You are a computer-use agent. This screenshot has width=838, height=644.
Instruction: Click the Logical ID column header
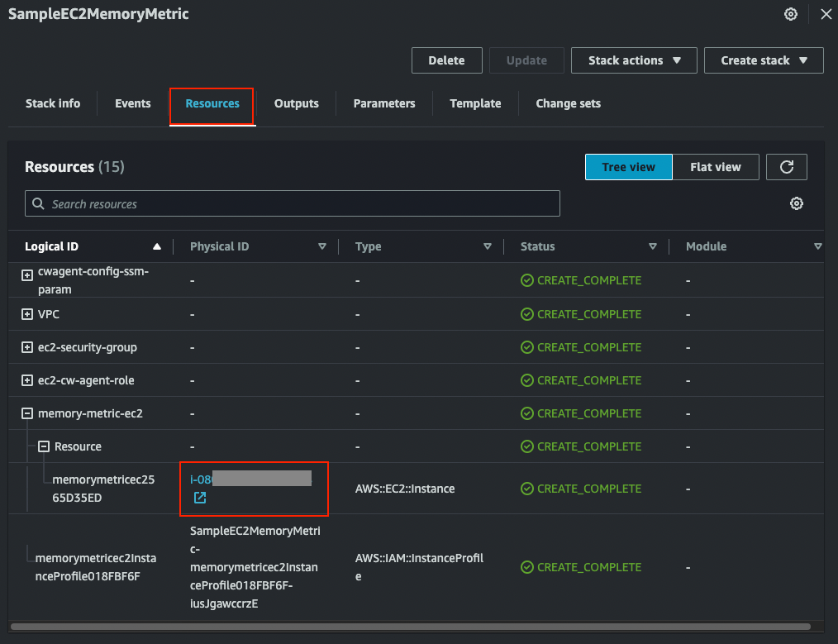coord(52,246)
